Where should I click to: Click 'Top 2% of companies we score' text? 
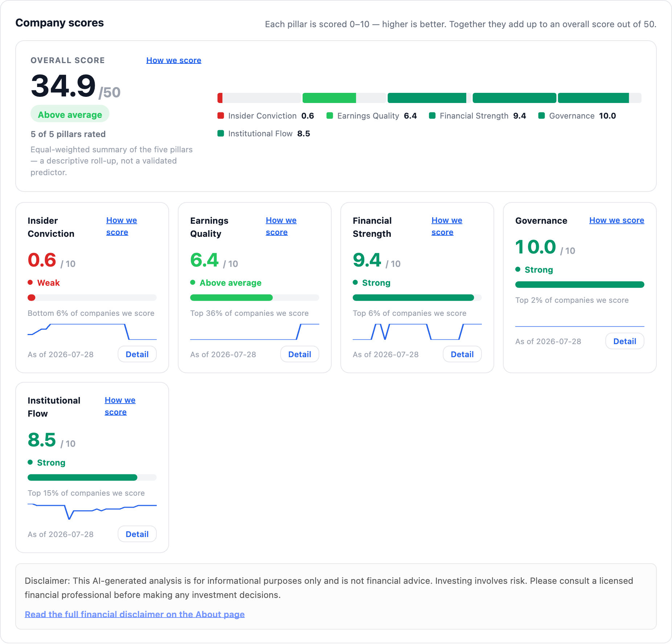tap(572, 300)
